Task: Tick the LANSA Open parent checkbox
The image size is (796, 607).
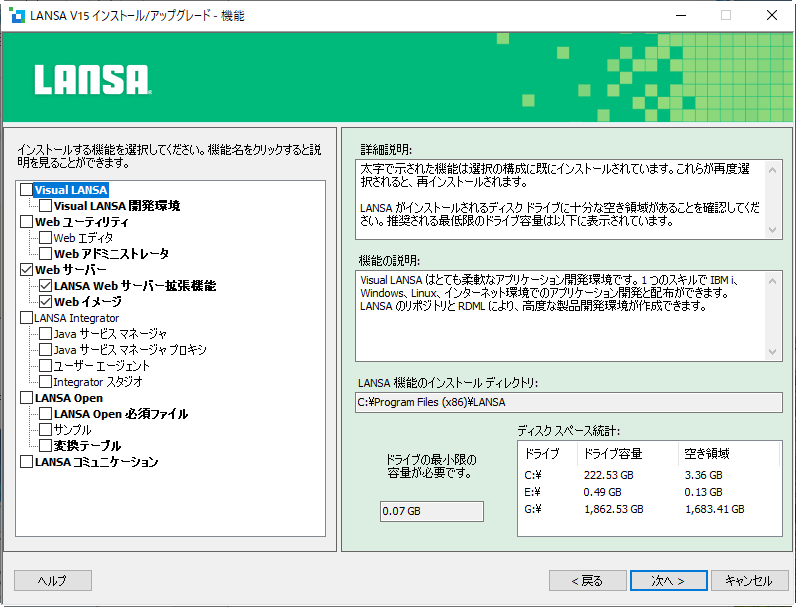Action: pos(26,397)
